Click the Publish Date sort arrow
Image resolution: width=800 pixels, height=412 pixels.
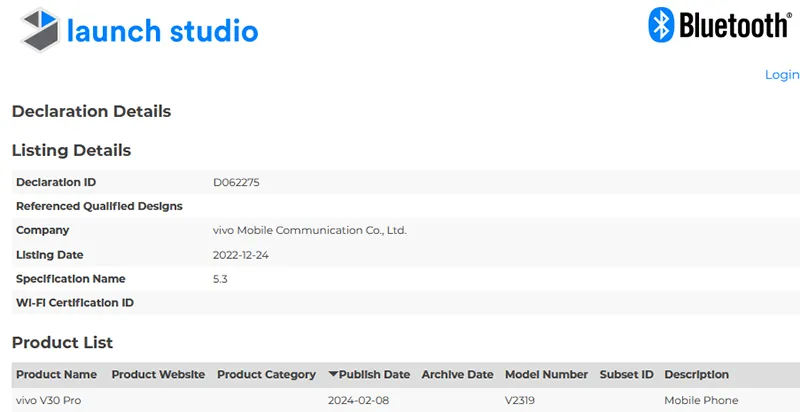click(x=333, y=374)
